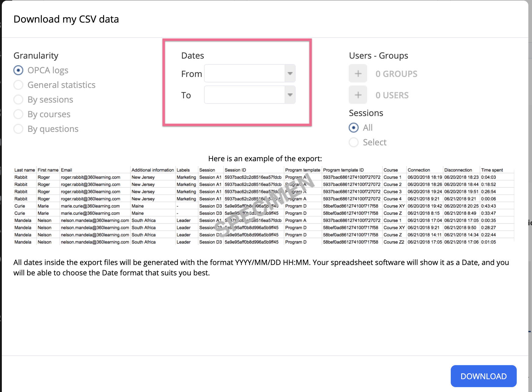Viewport: 532px width, 392px height.
Task: Click the 0 USERS label
Action: pyautogui.click(x=392, y=95)
